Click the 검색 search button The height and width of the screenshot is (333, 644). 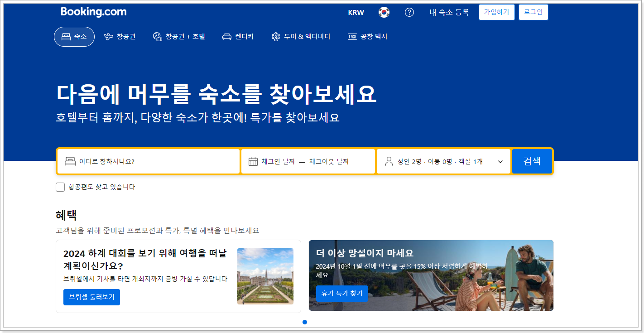point(532,161)
